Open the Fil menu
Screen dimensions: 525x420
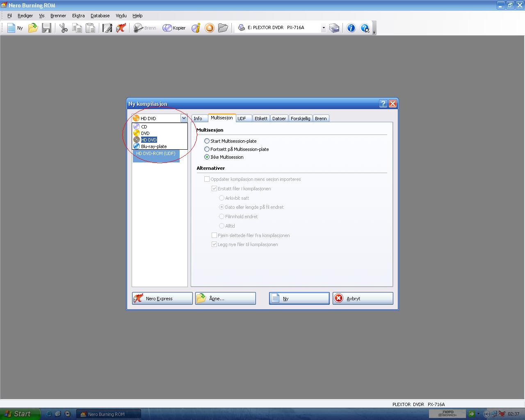point(9,16)
